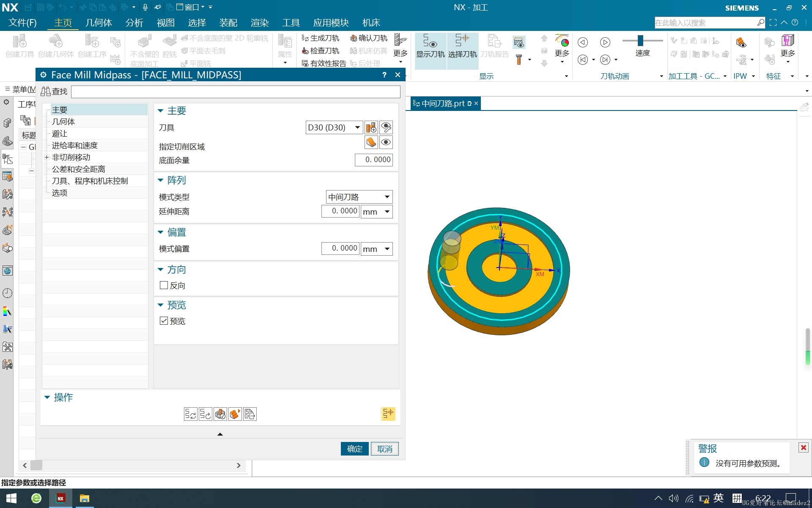Check the 反向 checkbox
This screenshot has width=812, height=508.
[x=164, y=285]
